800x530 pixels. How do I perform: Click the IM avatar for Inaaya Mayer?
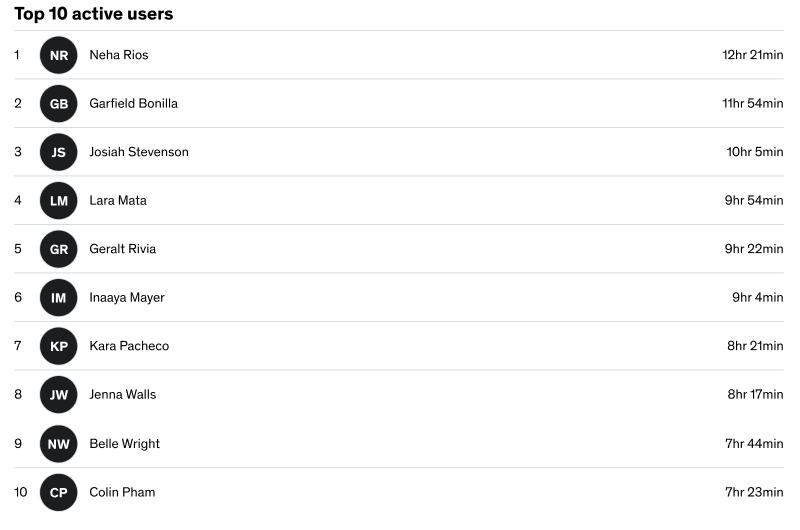pos(59,297)
